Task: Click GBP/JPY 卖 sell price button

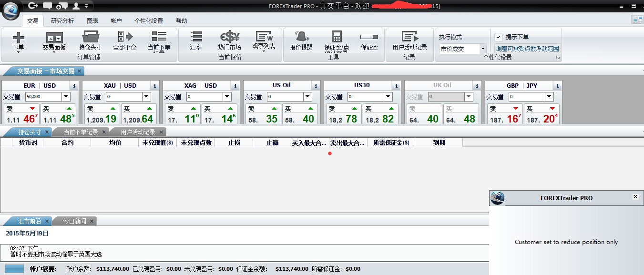Action: coord(505,114)
